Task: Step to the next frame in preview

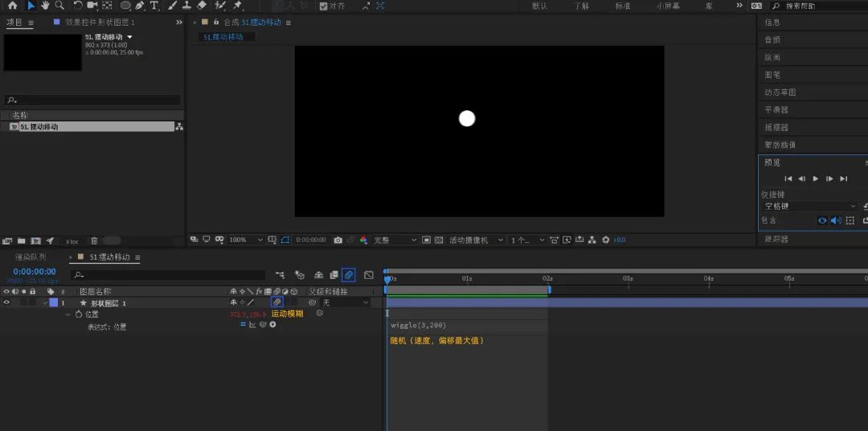Action: click(x=829, y=179)
